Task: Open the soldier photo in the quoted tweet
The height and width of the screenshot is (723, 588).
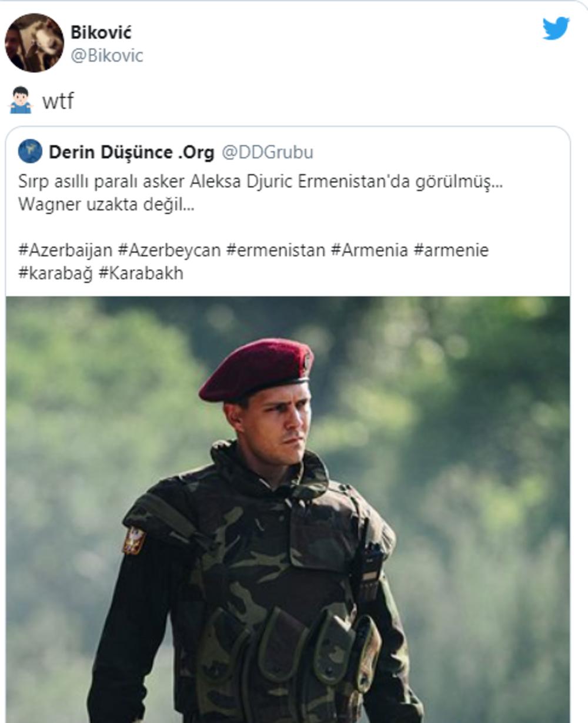Action: pyautogui.click(x=288, y=509)
